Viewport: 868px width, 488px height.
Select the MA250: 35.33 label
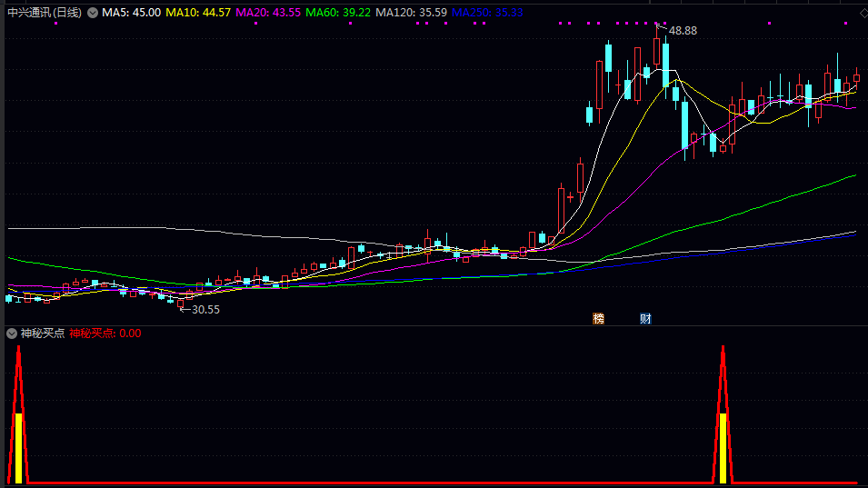coord(487,13)
